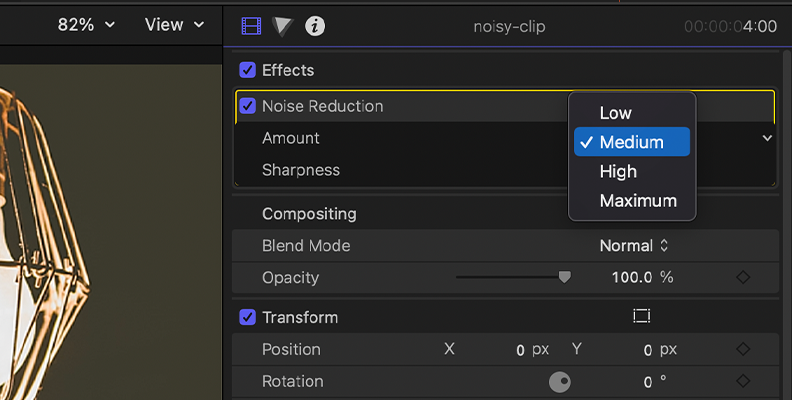
Task: Open the Color inspector triangle icon
Action: (x=282, y=26)
